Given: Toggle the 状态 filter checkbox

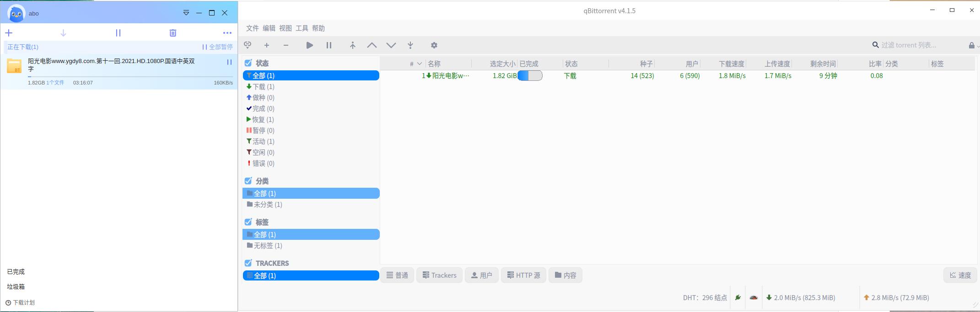Looking at the screenshot, I should [x=248, y=63].
